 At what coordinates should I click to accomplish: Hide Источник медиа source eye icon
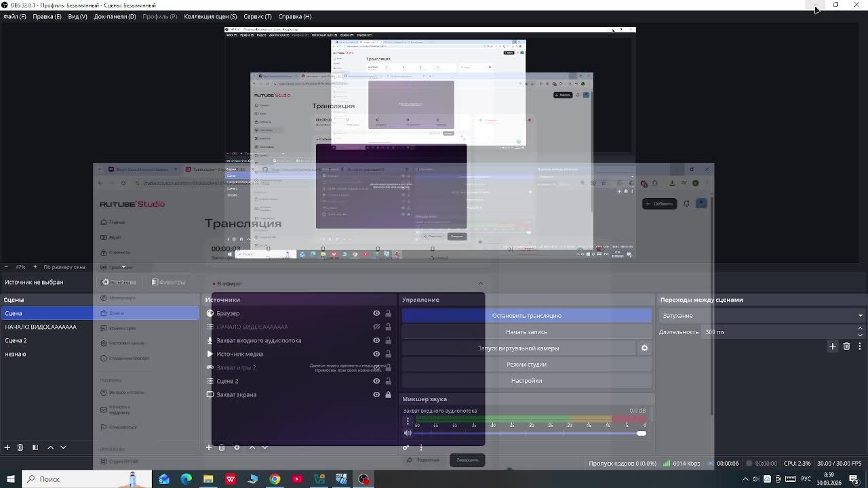click(376, 354)
